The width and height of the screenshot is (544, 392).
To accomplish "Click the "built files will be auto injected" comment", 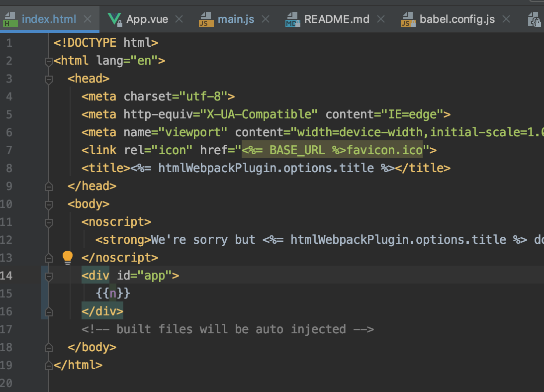I will [228, 329].
